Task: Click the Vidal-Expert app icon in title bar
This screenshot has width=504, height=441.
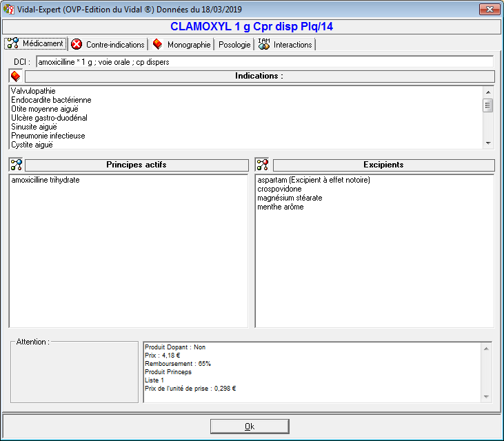Action: [9, 10]
